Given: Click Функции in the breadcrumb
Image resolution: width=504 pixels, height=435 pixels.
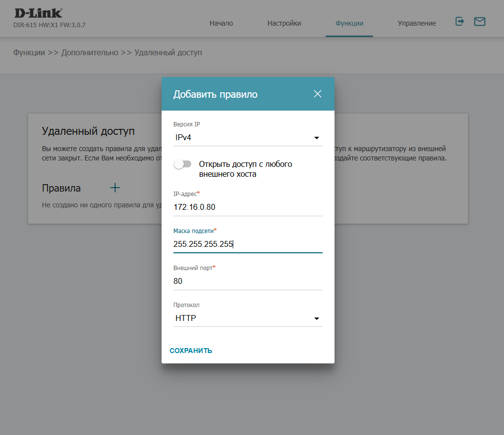Looking at the screenshot, I should (29, 52).
